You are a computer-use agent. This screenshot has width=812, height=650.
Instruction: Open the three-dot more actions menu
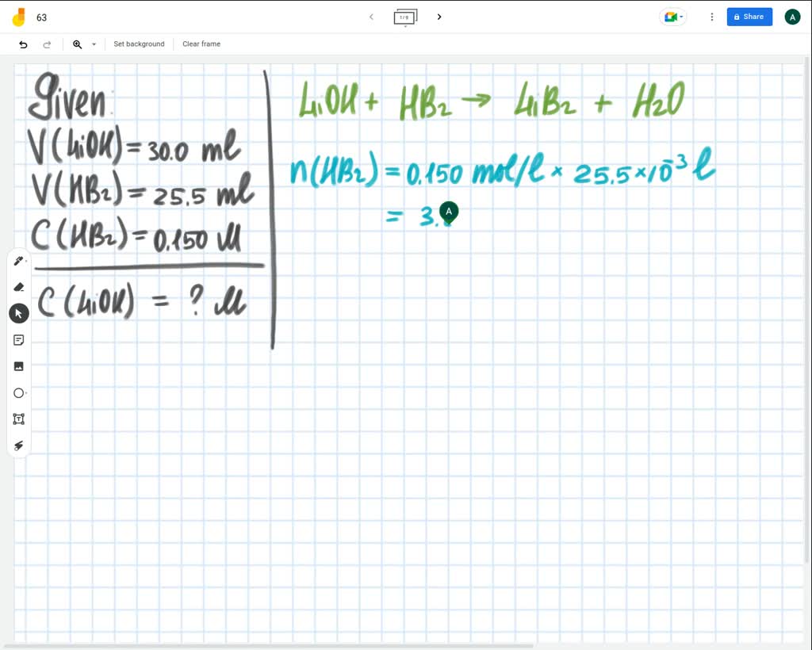(711, 17)
